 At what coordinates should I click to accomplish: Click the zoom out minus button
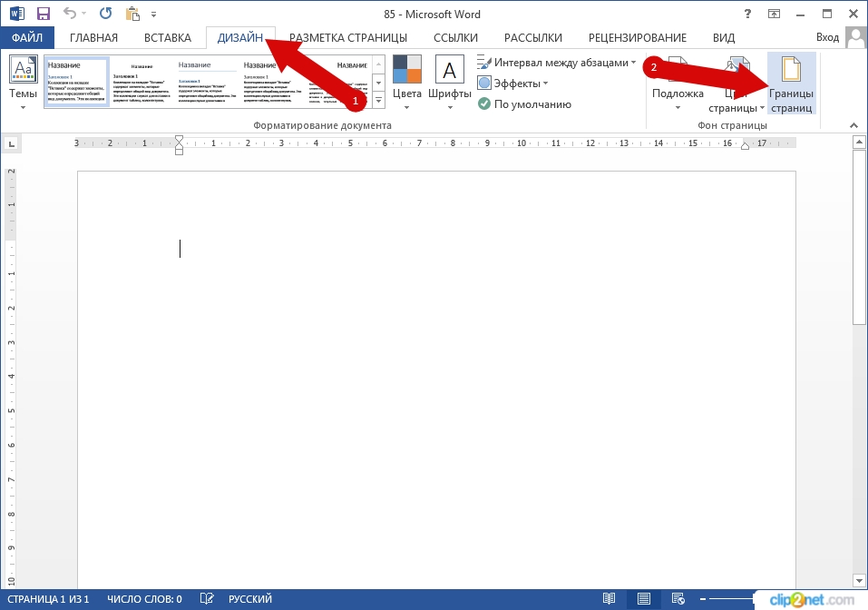(703, 599)
